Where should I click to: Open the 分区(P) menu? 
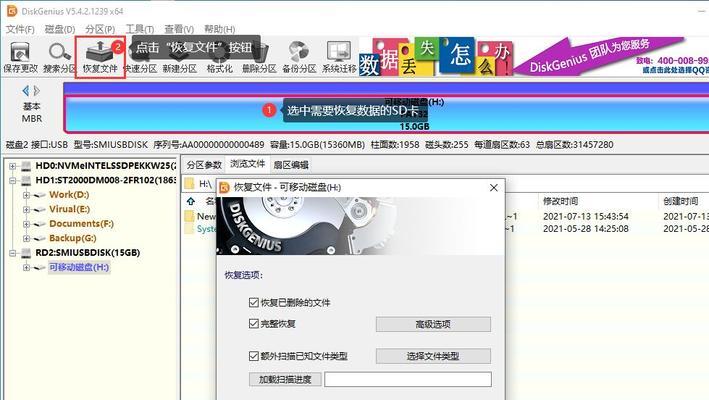(x=100, y=29)
